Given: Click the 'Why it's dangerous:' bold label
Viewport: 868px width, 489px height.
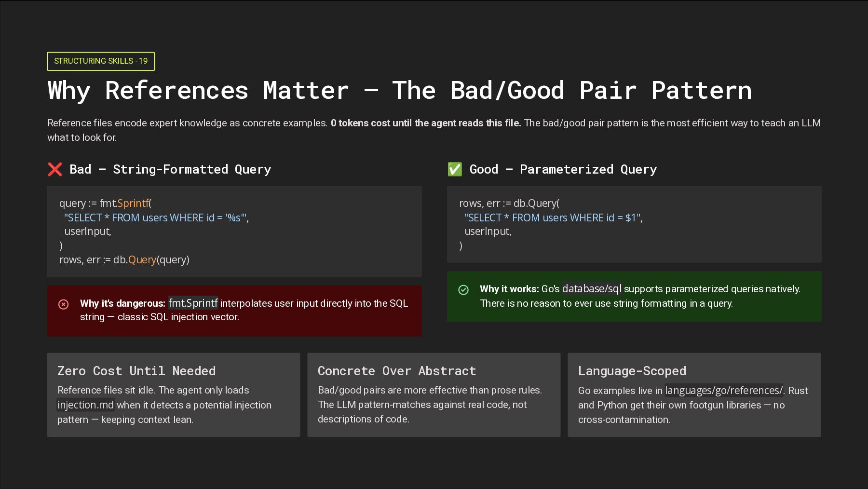Looking at the screenshot, I should [x=122, y=303].
